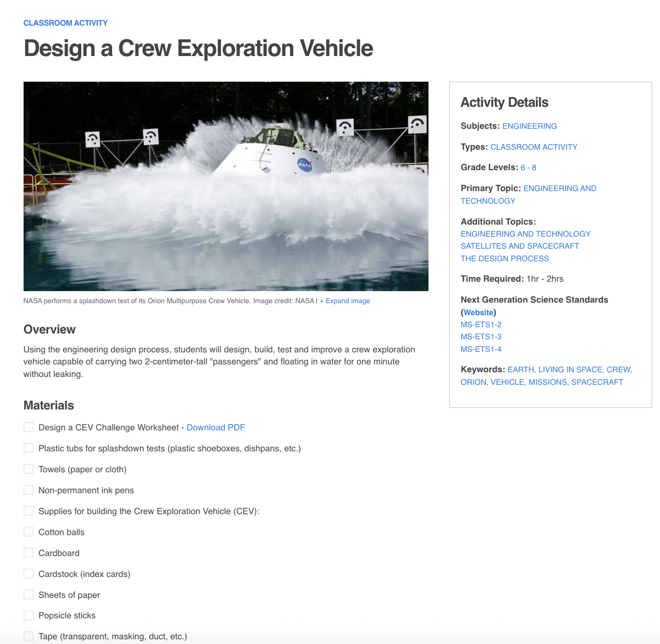This screenshot has width=660, height=644.
Task: Visit the SATELLITES AND SPACECRAFT topic page
Action: 520,246
